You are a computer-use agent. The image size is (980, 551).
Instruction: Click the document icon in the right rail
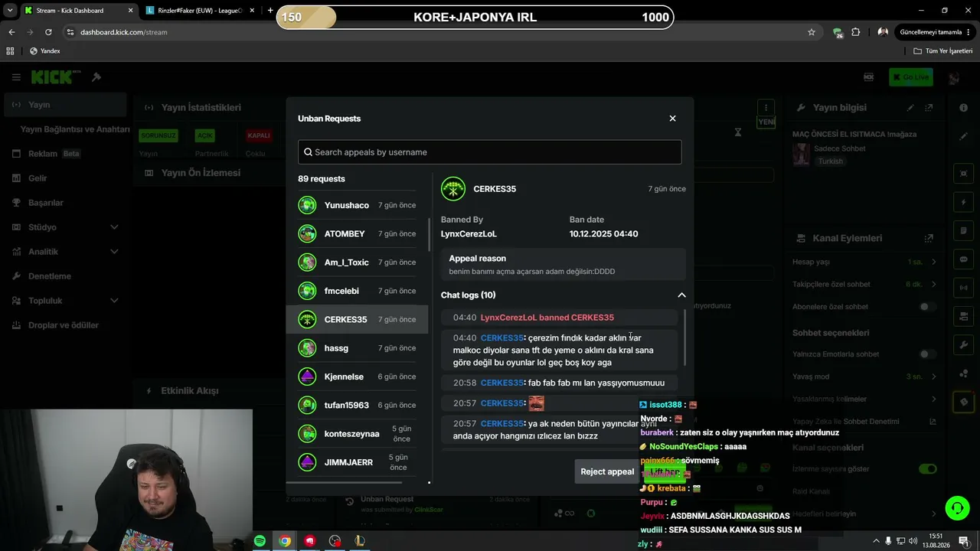963,231
